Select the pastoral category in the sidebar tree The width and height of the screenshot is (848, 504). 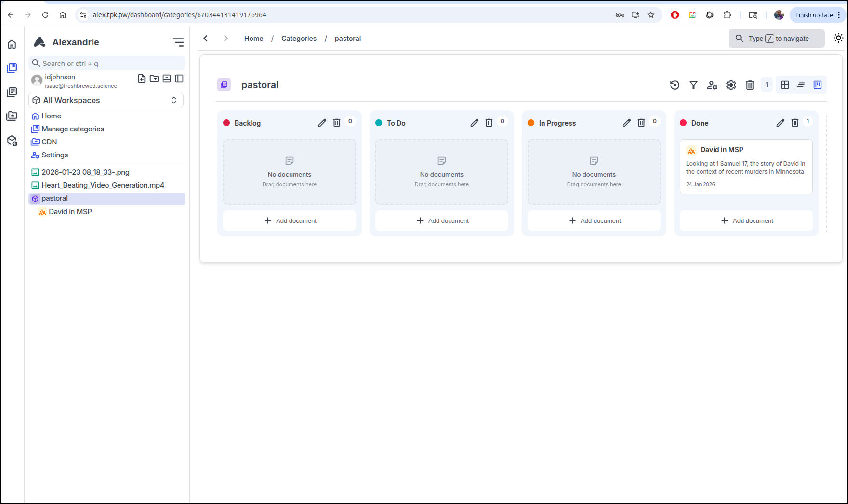pyautogui.click(x=54, y=198)
